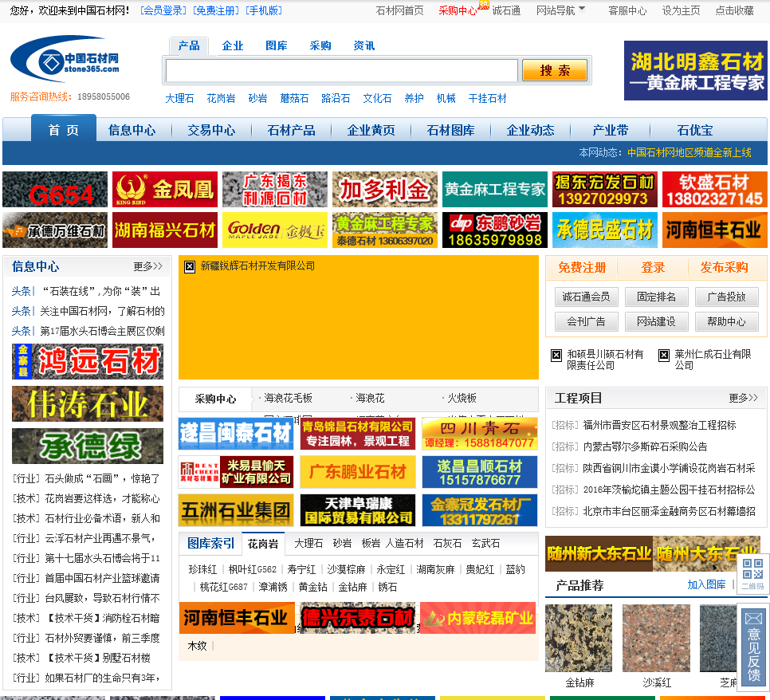Viewport: 770px width, 700px height.
Task: Open 产业带 in main navigation
Action: pos(610,130)
